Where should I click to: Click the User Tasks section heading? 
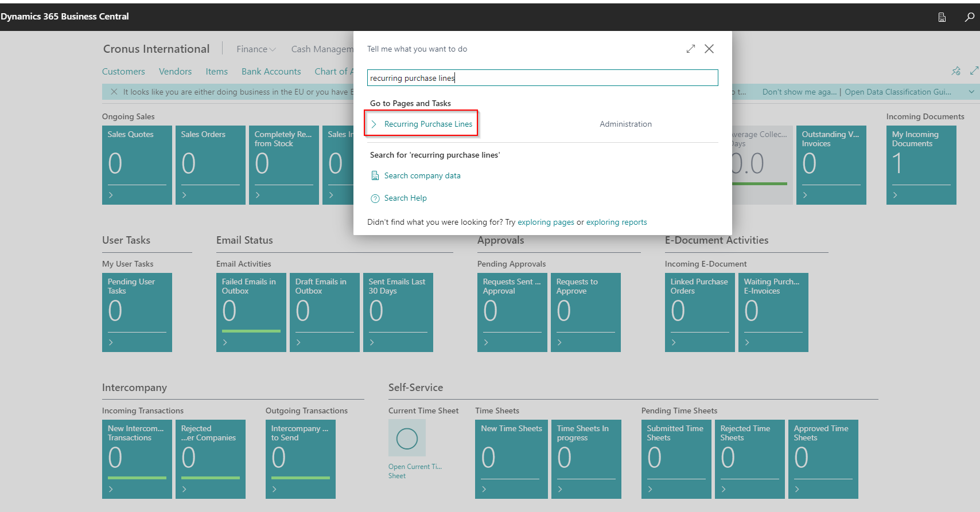point(126,240)
